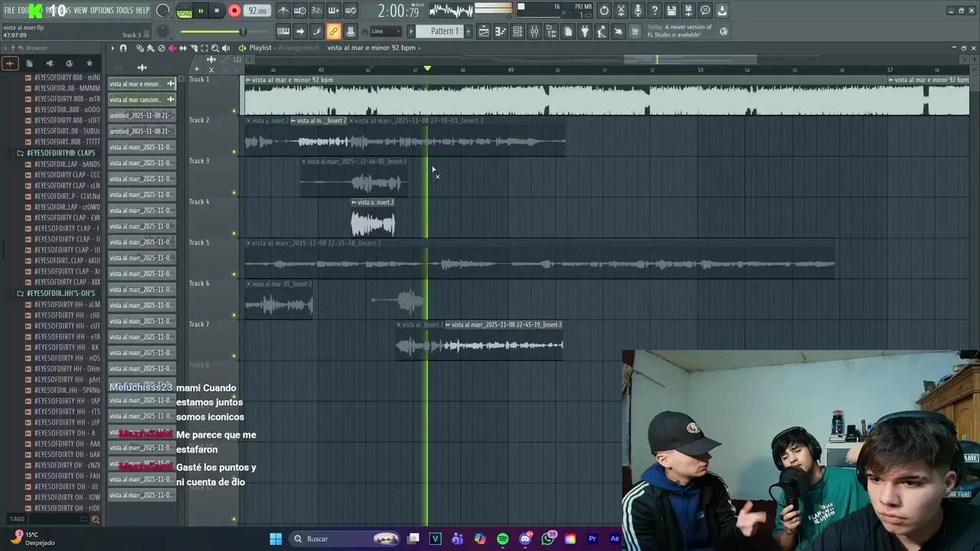Open the chat/speech bubble icon
The height and width of the screenshot is (551, 980).
click(x=705, y=11)
